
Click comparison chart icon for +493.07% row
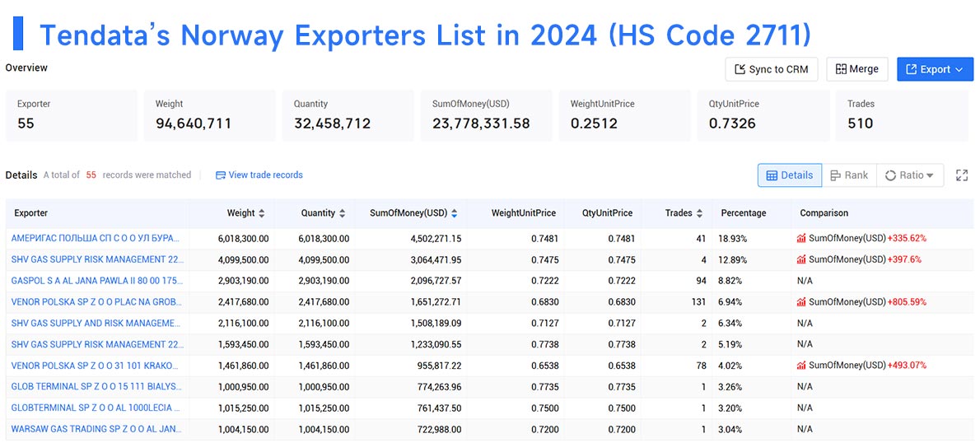pyautogui.click(x=801, y=366)
